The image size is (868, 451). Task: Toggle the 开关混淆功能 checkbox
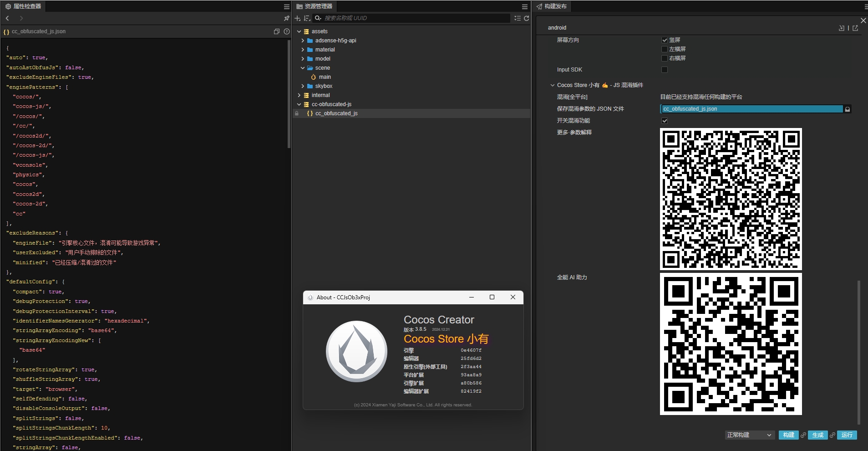click(665, 121)
